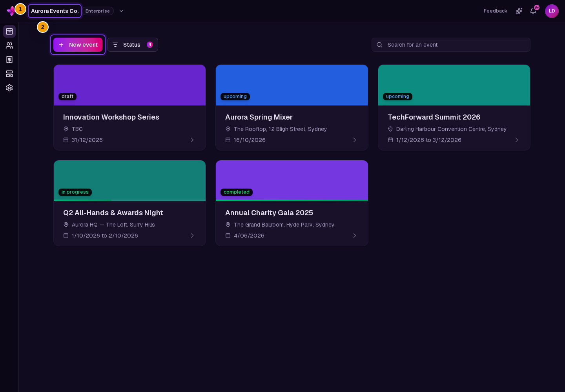Image resolution: width=565 pixels, height=392 pixels.
Task: Click the date 31/12/2026
Action: 87,140
